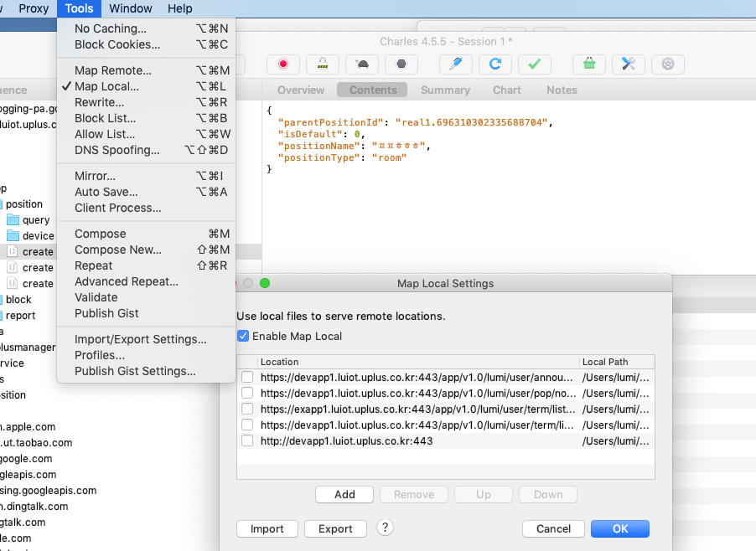This screenshot has height=551, width=756.
Task: Choose Auto Save... menu item
Action: click(146, 192)
